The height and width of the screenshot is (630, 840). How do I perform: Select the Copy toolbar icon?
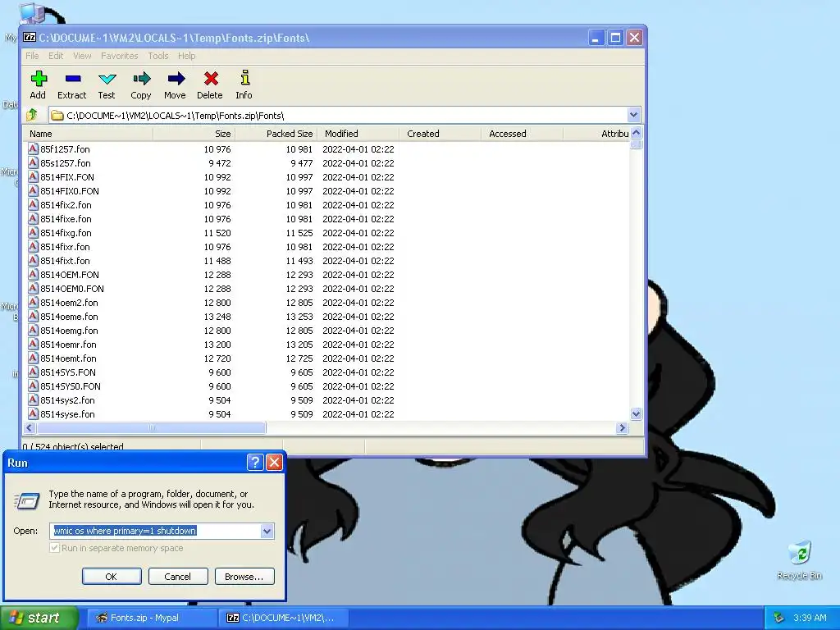pos(141,80)
